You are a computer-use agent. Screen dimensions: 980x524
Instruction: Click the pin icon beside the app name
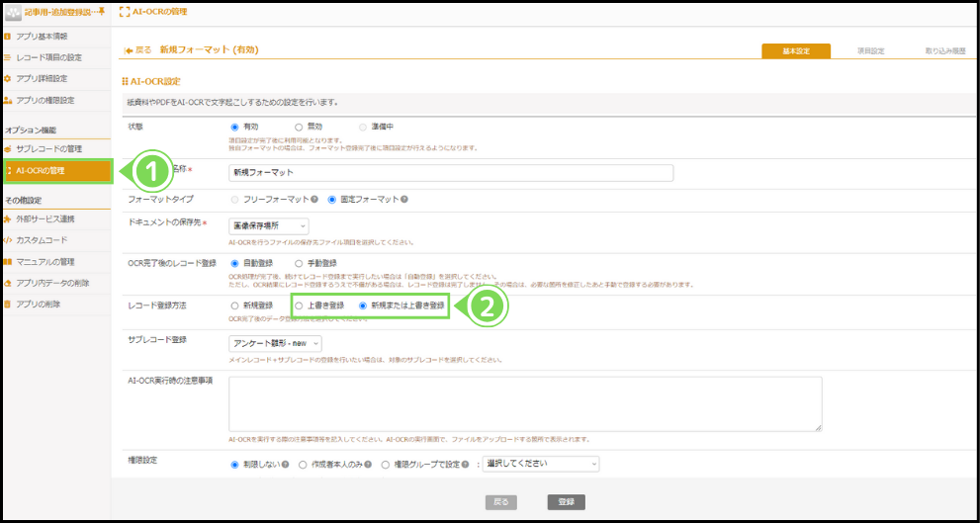click(x=101, y=13)
